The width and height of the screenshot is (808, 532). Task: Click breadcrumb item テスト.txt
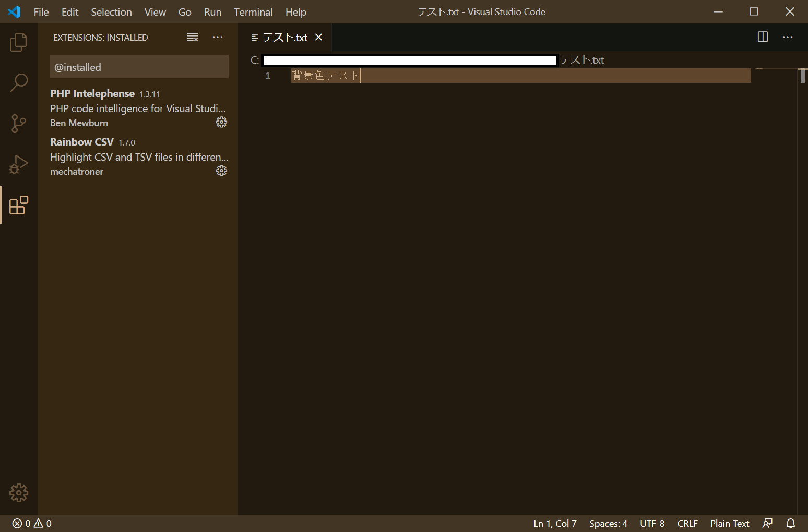pyautogui.click(x=582, y=60)
